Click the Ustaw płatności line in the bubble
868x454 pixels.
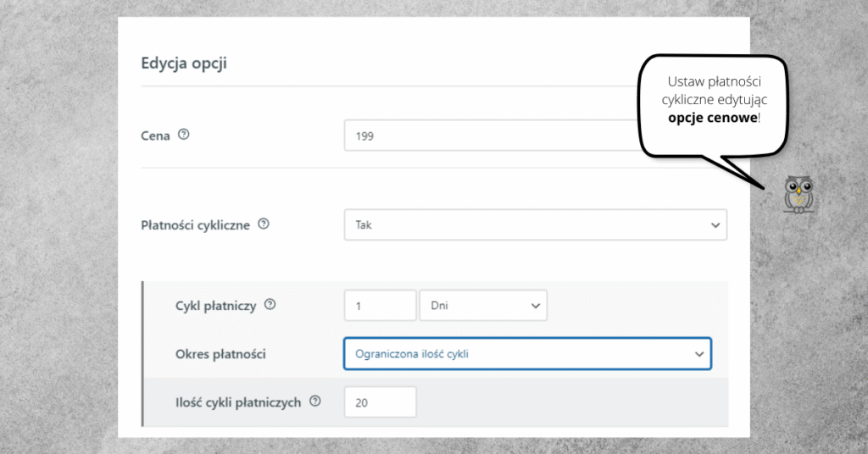[x=714, y=81]
